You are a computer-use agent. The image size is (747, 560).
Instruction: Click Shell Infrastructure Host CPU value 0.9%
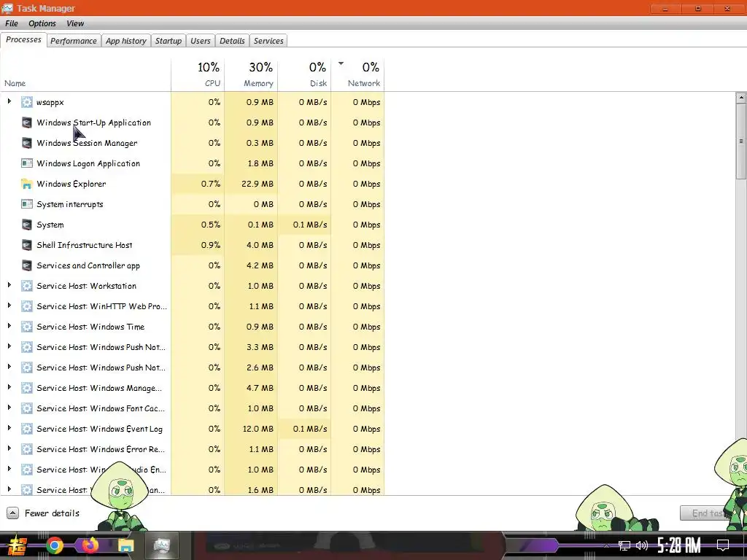211,245
